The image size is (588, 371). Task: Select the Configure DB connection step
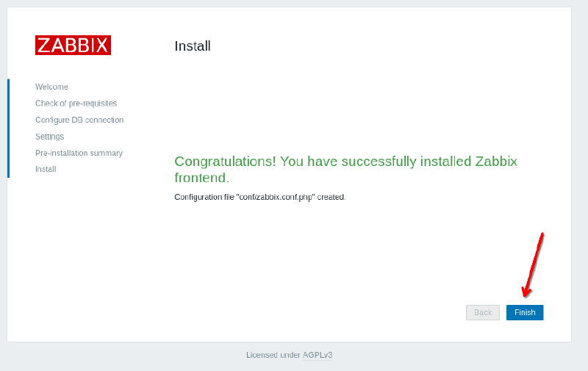(79, 120)
